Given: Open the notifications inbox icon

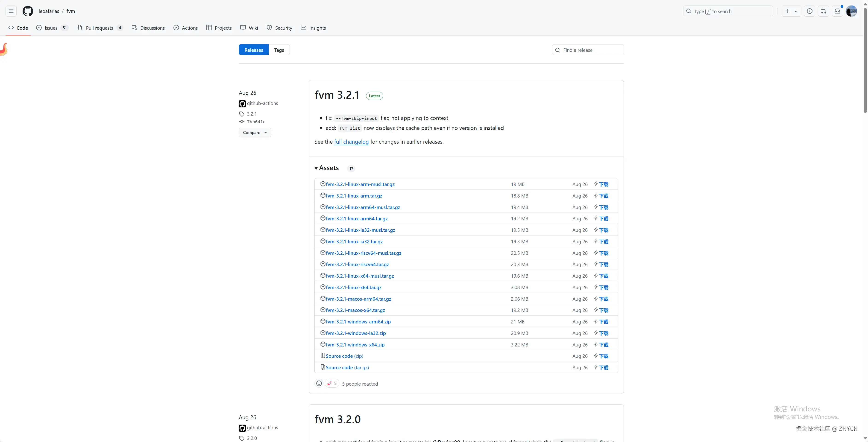Looking at the screenshot, I should point(837,11).
